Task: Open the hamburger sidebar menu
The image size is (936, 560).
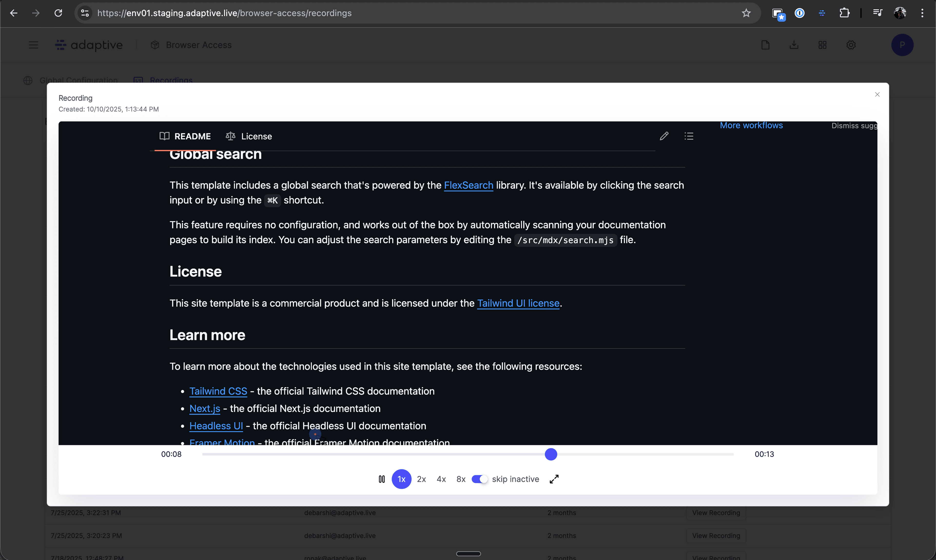Action: (x=33, y=45)
